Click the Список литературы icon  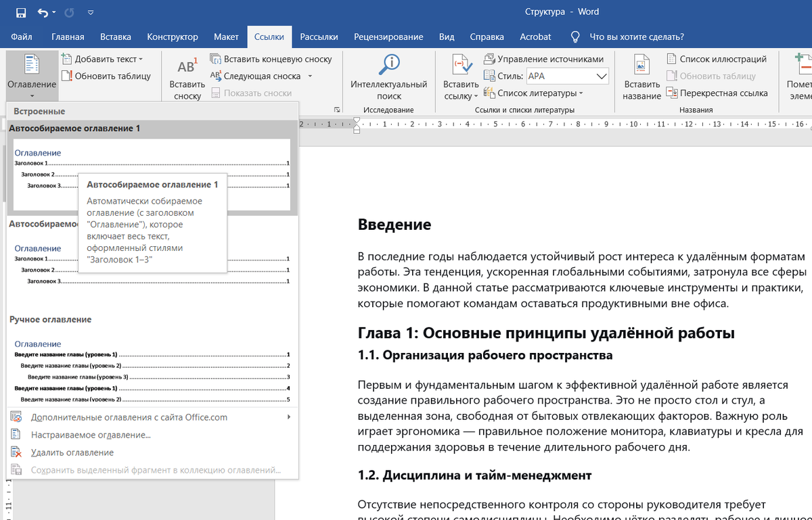point(490,93)
